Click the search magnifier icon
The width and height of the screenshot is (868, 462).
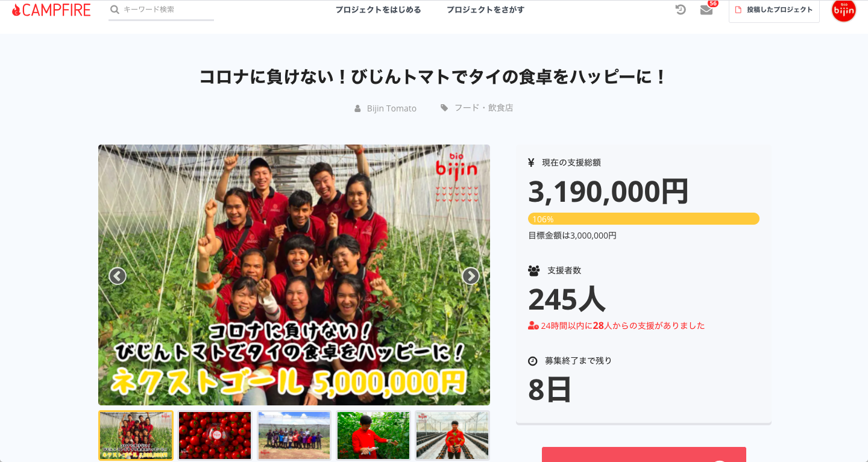tap(115, 10)
